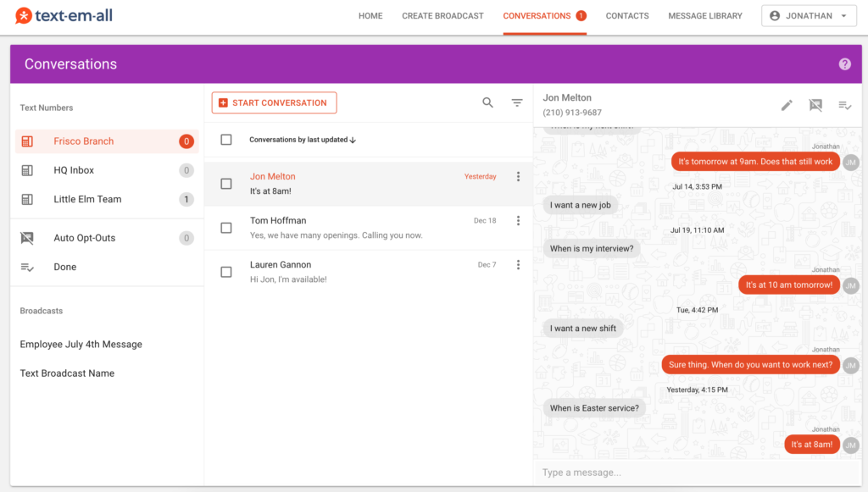Check the select-all conversations checkbox
868x492 pixels.
pyautogui.click(x=226, y=140)
